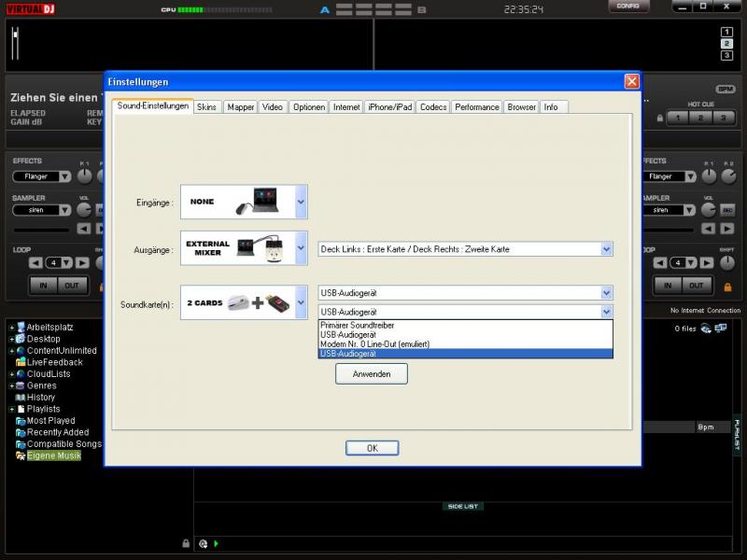Open the Eingänge input dropdown

click(x=301, y=201)
